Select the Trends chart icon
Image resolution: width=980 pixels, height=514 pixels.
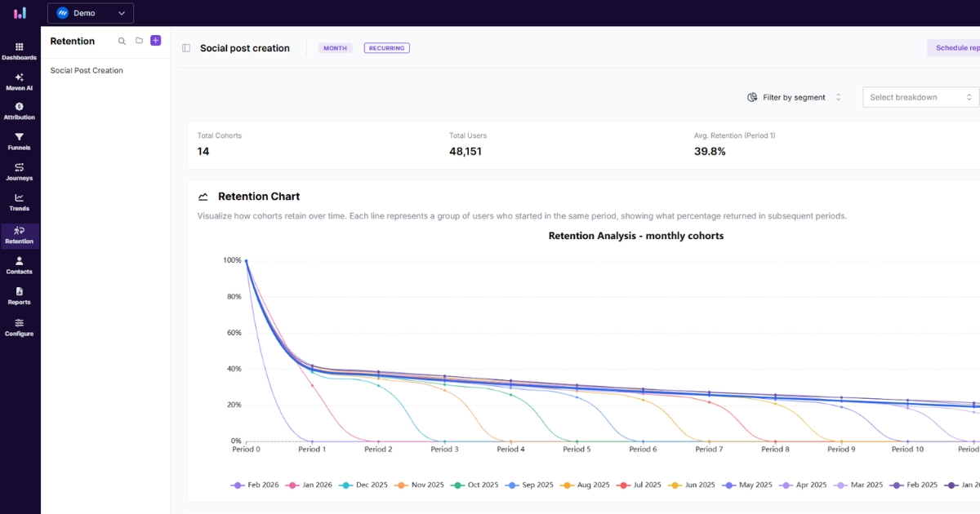click(18, 202)
